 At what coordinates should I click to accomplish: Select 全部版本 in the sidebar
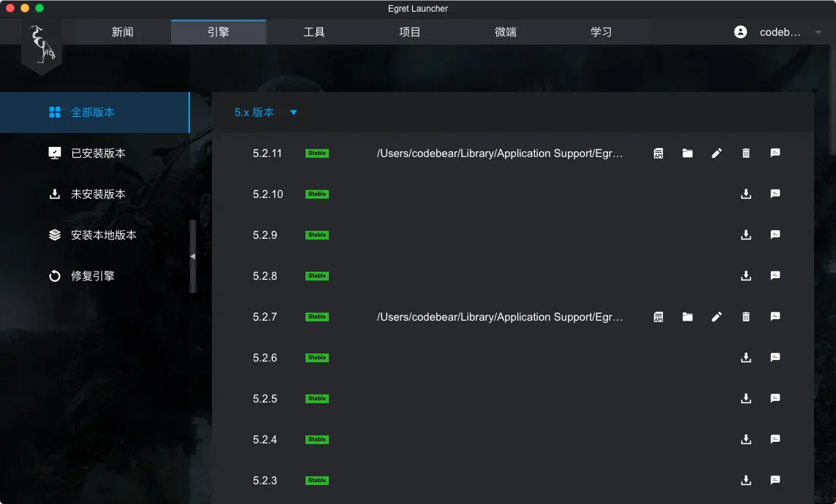click(x=95, y=112)
